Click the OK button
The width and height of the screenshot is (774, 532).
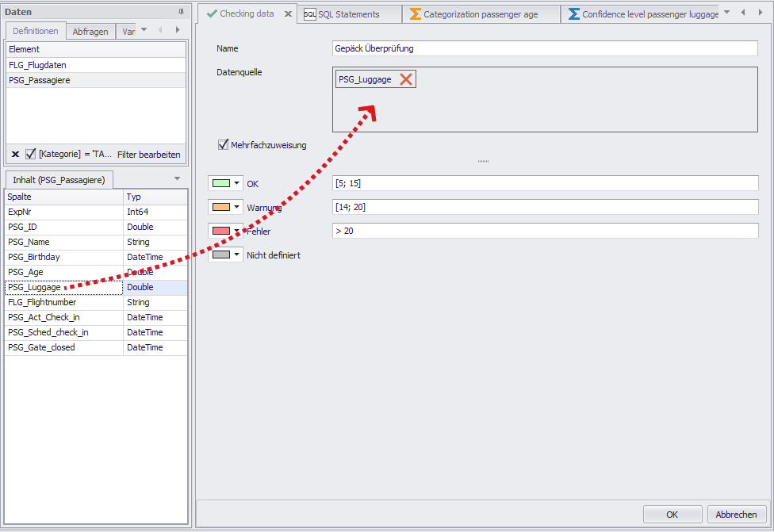pos(672,515)
